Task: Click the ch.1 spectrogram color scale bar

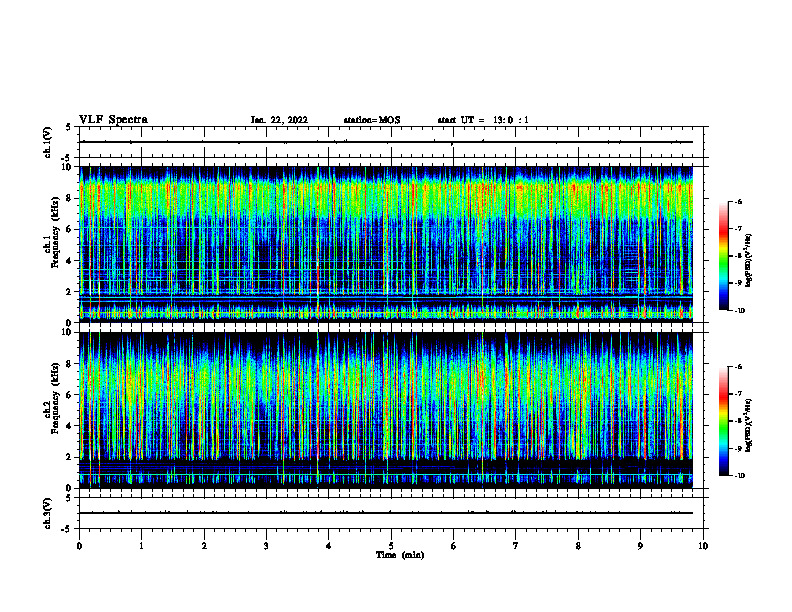Action: point(723,256)
